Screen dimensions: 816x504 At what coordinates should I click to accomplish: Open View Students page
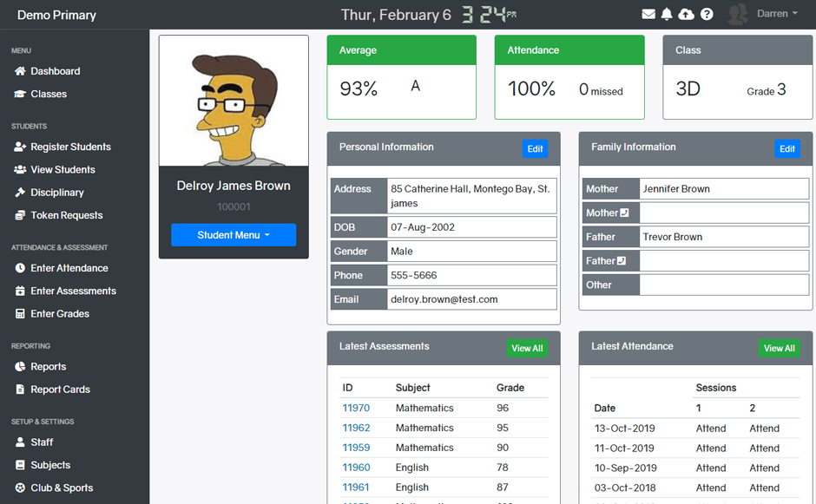pyautogui.click(x=63, y=169)
